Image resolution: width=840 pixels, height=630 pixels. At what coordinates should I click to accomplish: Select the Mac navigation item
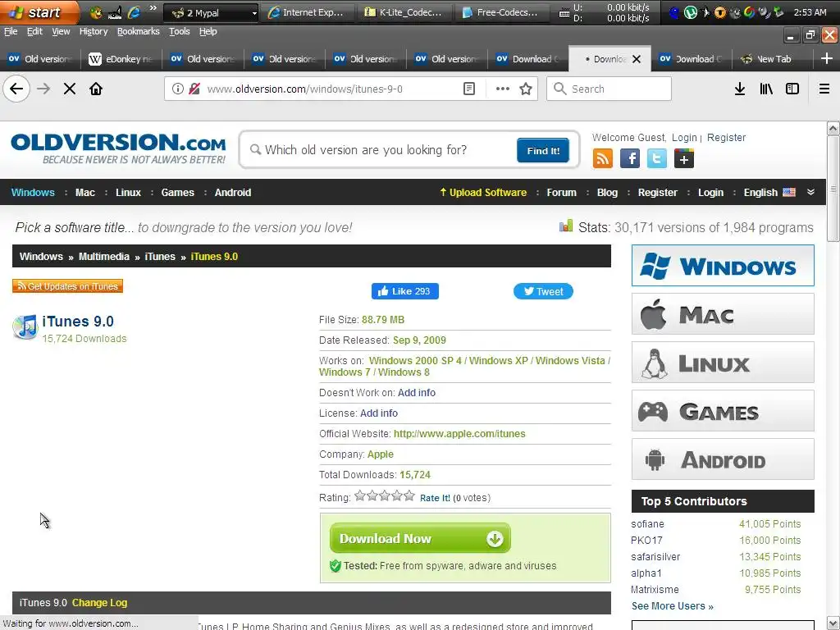coord(85,192)
